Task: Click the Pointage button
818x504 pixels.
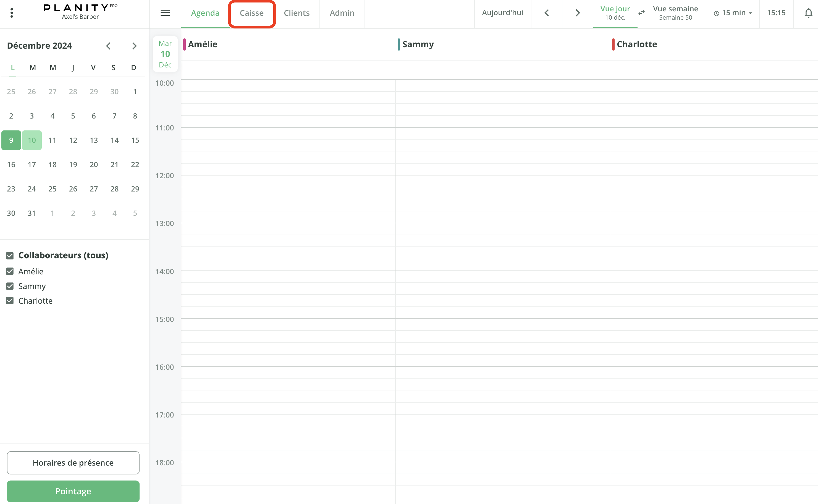Action: (73, 491)
